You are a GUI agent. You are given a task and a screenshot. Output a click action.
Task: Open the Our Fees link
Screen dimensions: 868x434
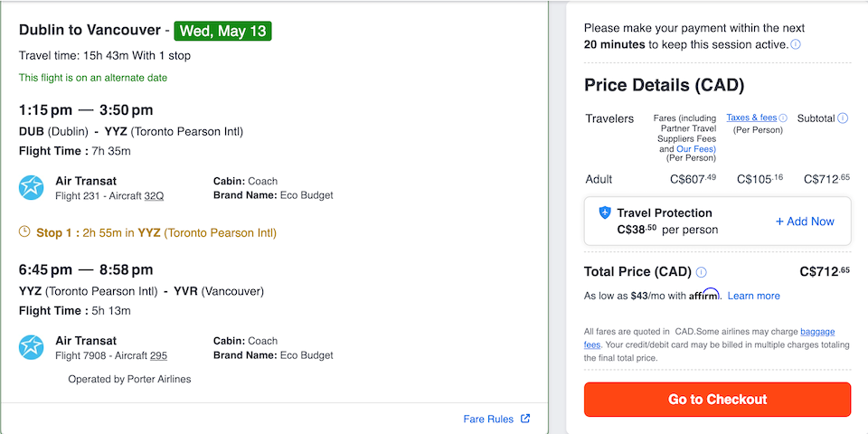coord(695,149)
